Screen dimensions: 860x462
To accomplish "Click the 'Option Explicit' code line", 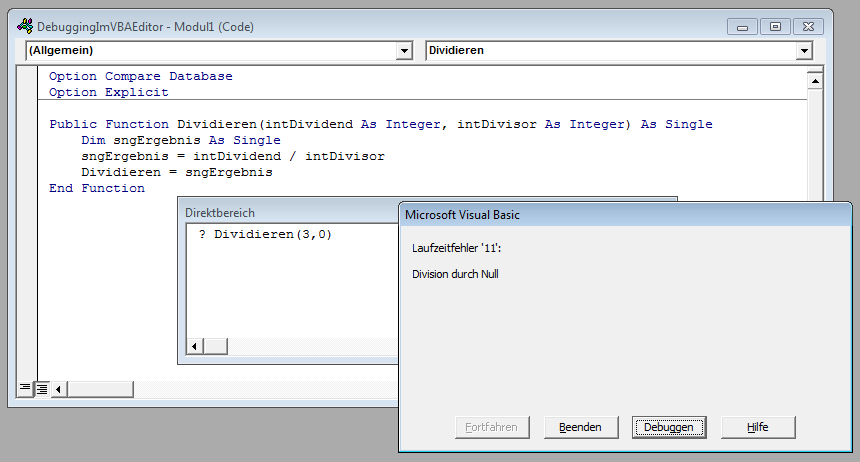I will (x=109, y=92).
